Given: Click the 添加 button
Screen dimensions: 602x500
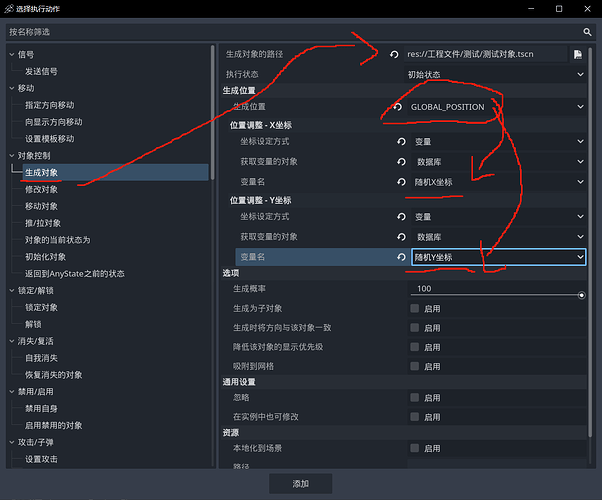Looking at the screenshot, I should (300, 483).
